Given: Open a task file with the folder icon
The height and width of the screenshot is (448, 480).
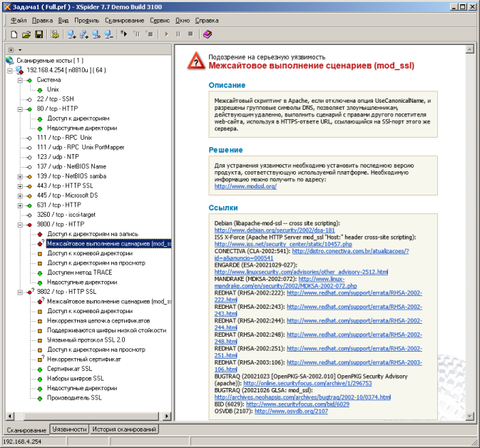Looking at the screenshot, I should click(x=26, y=34).
